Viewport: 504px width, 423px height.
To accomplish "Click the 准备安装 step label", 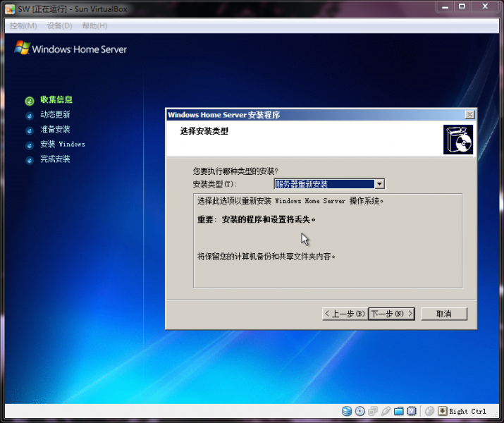I will click(55, 129).
